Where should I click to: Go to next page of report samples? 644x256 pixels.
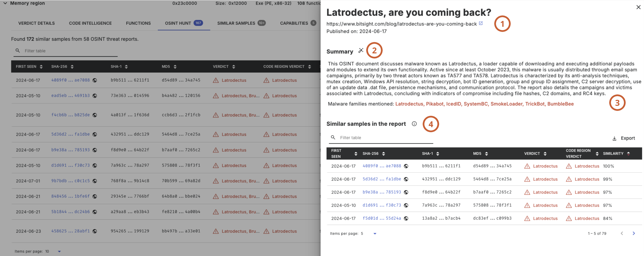(634, 233)
